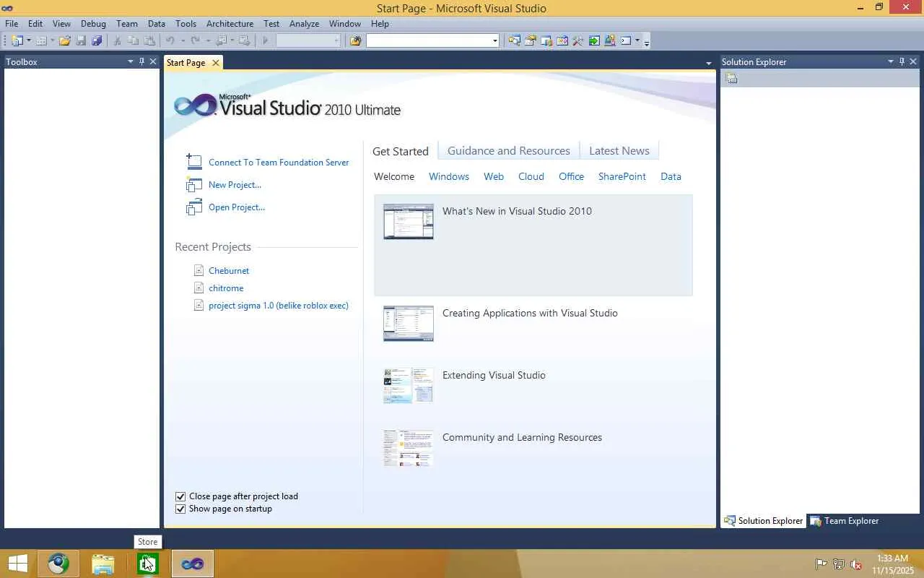Open the Toolbox window position dropdown
The image size is (924, 578).
click(131, 61)
